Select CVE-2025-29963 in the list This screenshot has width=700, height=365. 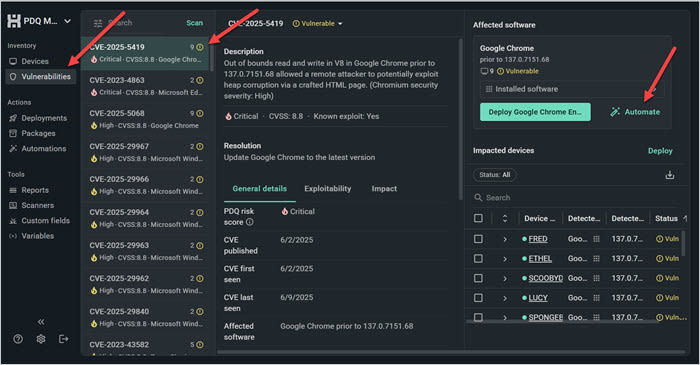tap(145, 251)
